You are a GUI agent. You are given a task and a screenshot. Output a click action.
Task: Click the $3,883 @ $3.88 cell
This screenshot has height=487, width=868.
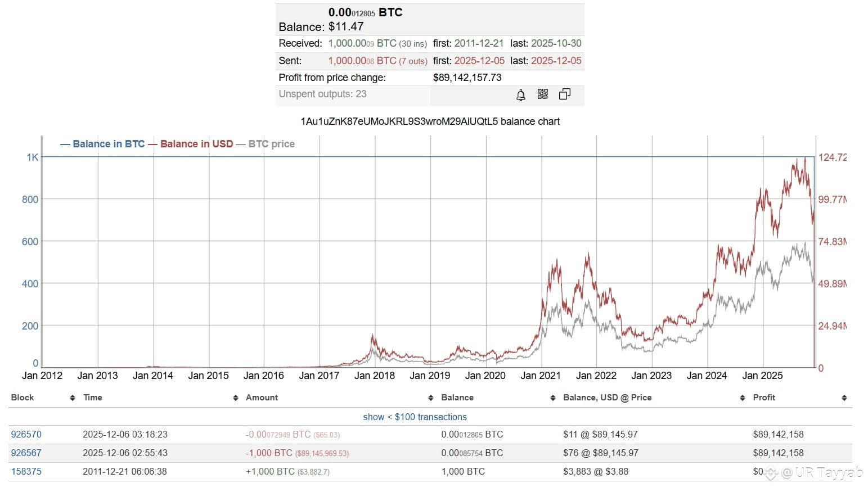tap(596, 471)
